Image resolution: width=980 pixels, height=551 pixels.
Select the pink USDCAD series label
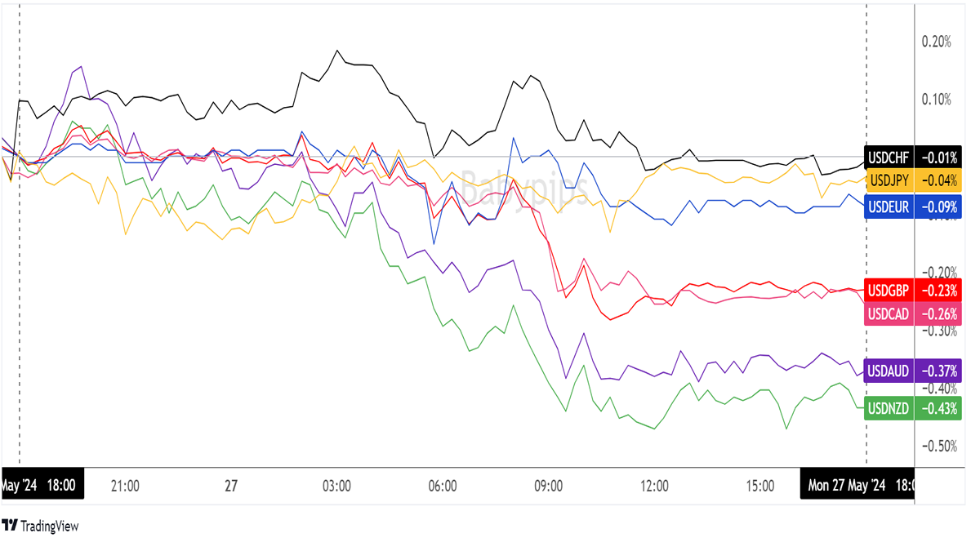[889, 313]
